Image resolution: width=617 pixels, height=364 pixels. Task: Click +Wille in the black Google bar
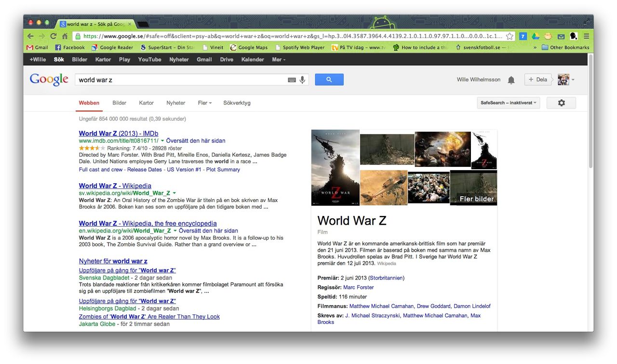(x=38, y=59)
